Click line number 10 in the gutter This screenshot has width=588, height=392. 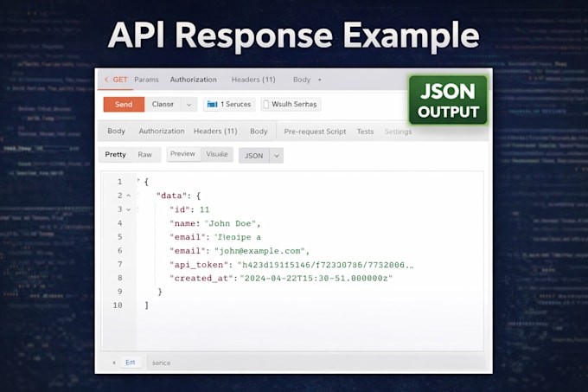[118, 305]
